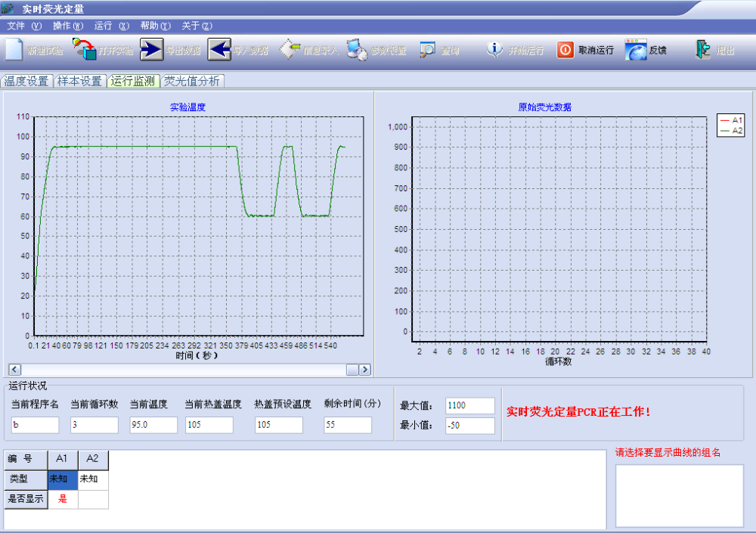Open the 操作 menu

coord(68,26)
